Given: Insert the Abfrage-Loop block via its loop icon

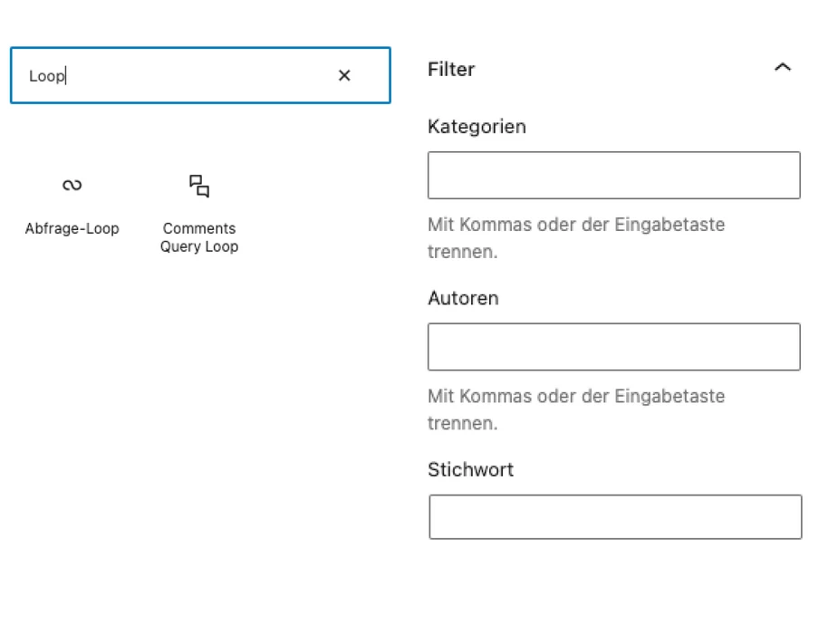Looking at the screenshot, I should click(x=72, y=186).
